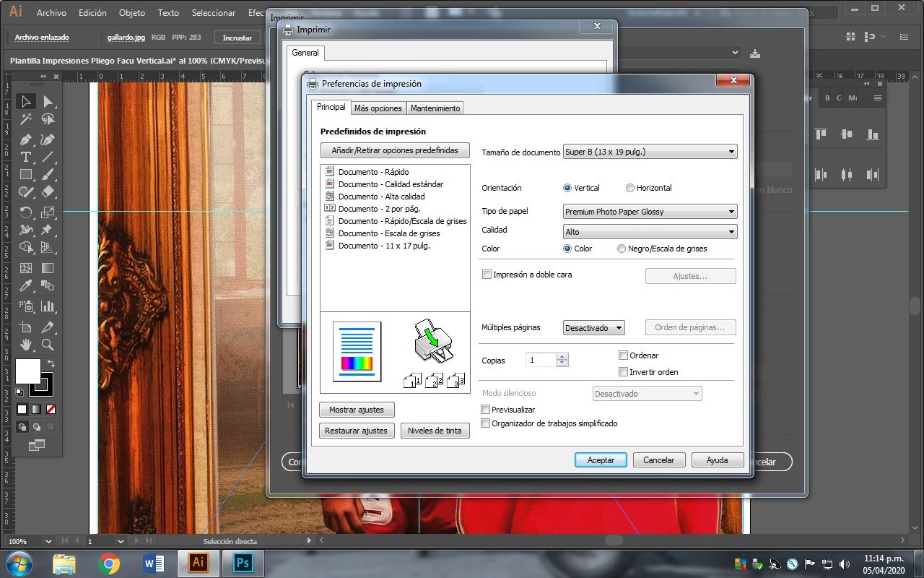This screenshot has width=924, height=578.
Task: Swap fill and stroke colors arrow
Action: pos(51,363)
